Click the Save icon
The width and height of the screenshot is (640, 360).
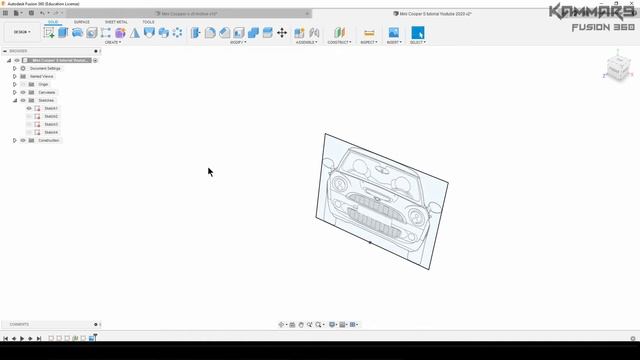tap(31, 13)
